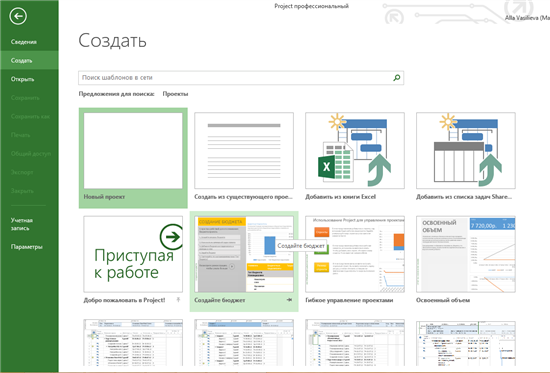Image resolution: width=550 pixels, height=373 pixels.
Task: Click the back arrow circle icon
Action: pyautogui.click(x=18, y=16)
